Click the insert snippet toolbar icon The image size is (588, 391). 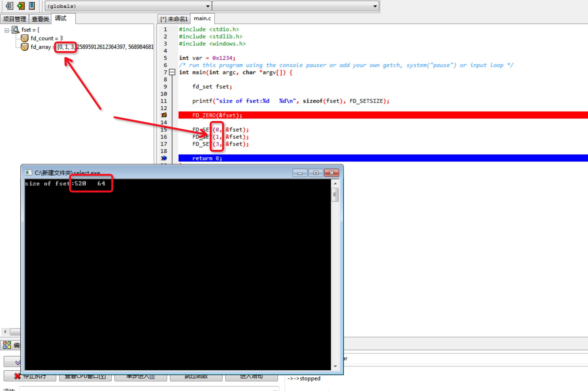click(10, 6)
